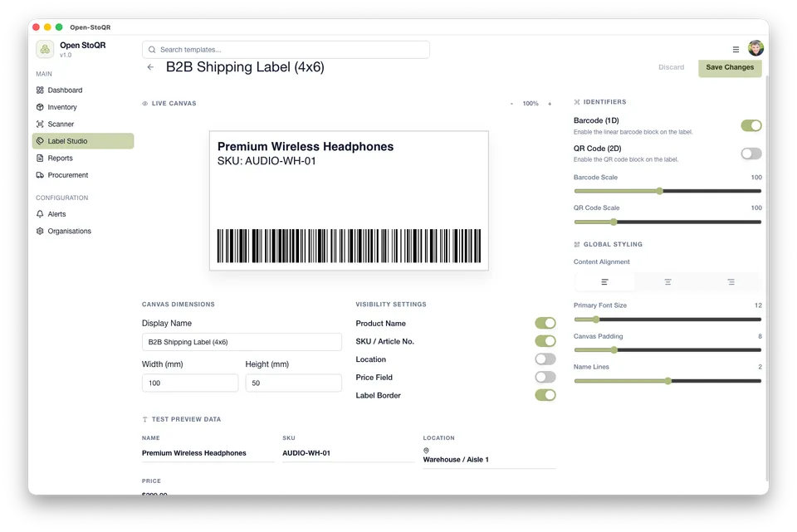797x532 pixels.
Task: Click product name on label preview
Action: (x=306, y=146)
